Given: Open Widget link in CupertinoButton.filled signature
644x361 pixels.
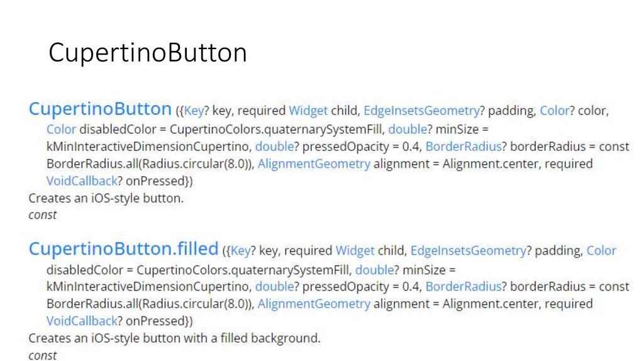Looking at the screenshot, I should click(355, 251).
